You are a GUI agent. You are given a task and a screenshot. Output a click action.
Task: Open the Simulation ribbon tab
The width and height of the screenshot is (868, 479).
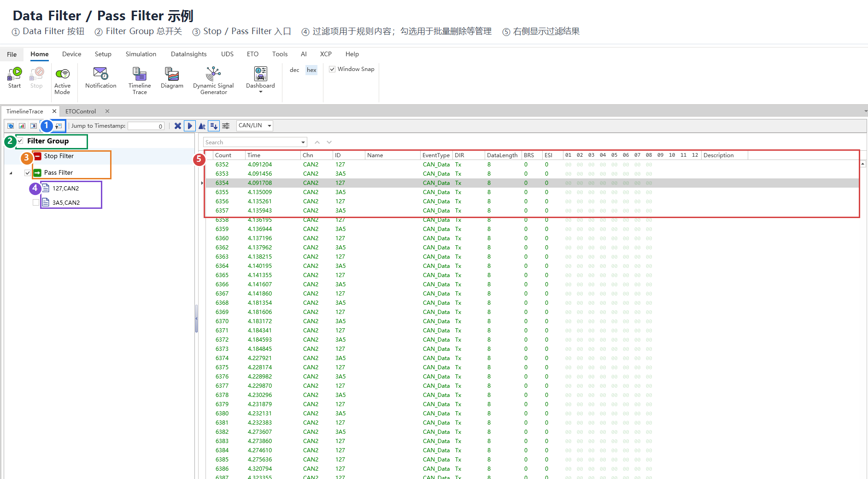(141, 54)
